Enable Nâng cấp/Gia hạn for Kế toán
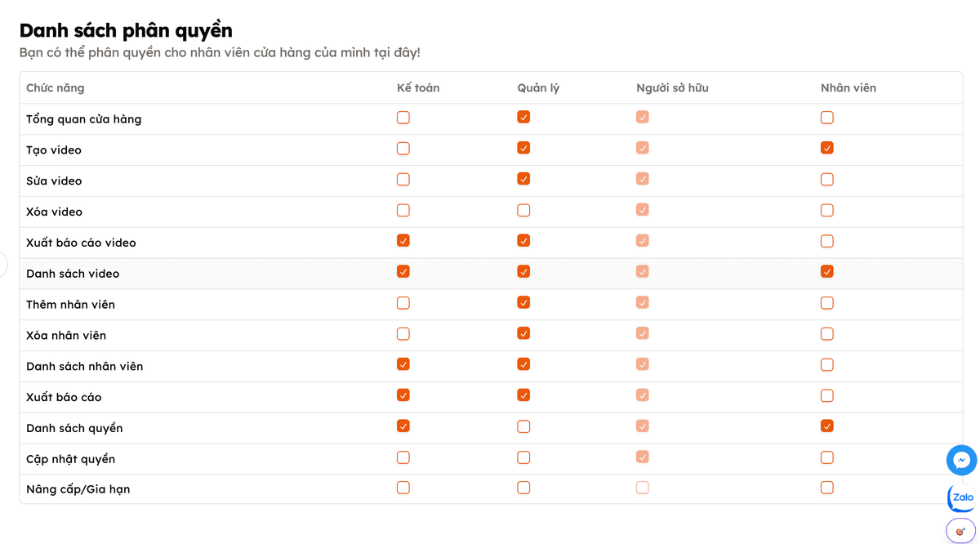Image resolution: width=980 pixels, height=544 pixels. [x=403, y=488]
